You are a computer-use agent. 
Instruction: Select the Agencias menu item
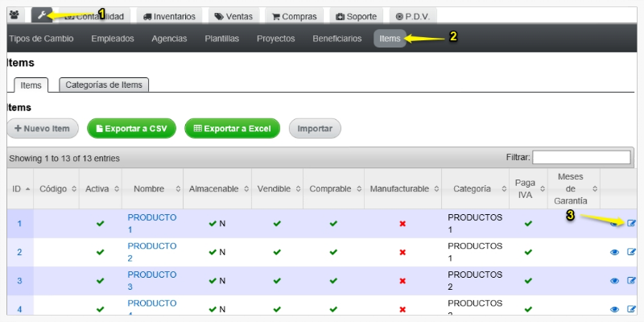169,39
